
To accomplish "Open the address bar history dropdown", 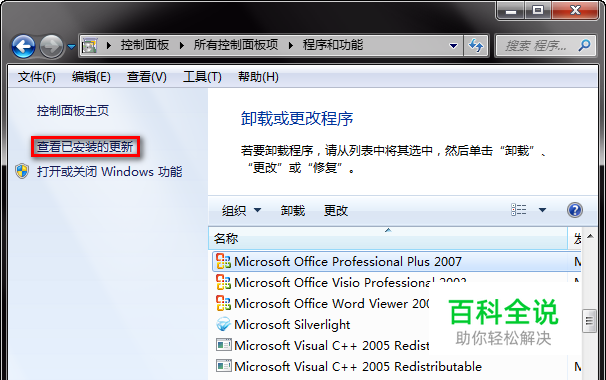I will click(453, 46).
